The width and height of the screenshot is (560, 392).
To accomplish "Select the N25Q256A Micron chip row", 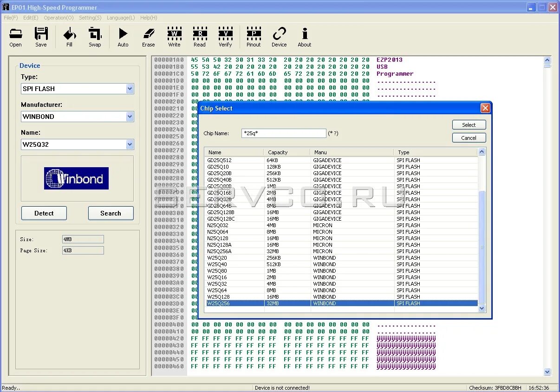I will point(342,251).
